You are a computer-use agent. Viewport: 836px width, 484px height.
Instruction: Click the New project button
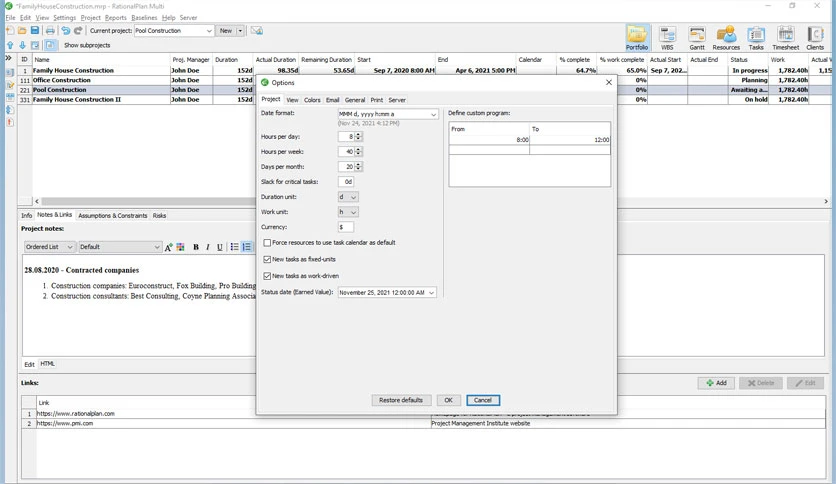click(x=226, y=31)
